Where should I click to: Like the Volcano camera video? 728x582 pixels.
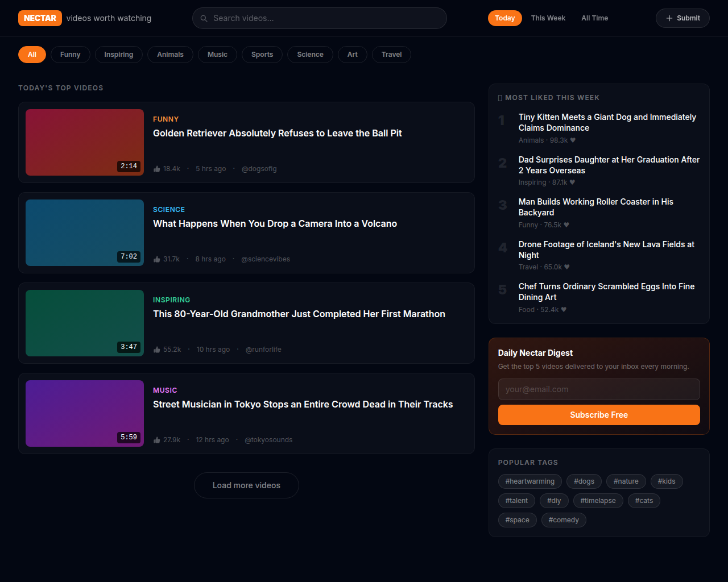click(157, 259)
